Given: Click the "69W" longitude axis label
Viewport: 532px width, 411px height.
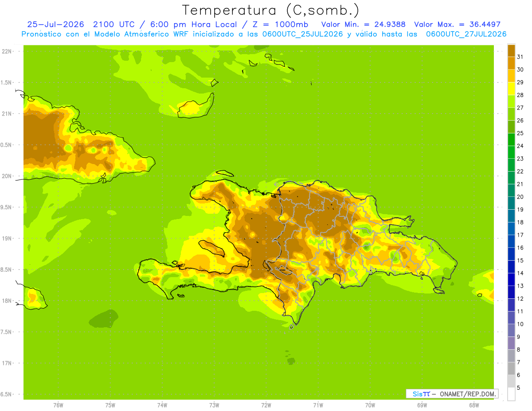Looking at the screenshot, I should [422, 405].
